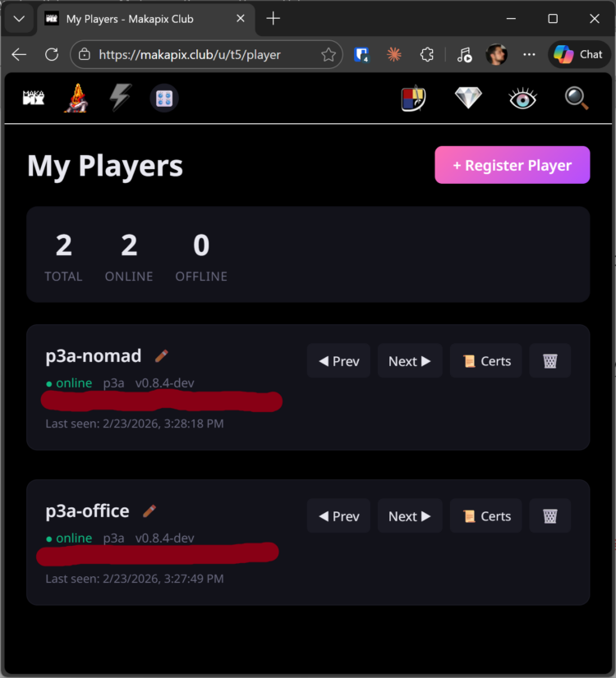Open the Makapix logo home icon
The image size is (616, 678).
[34, 98]
